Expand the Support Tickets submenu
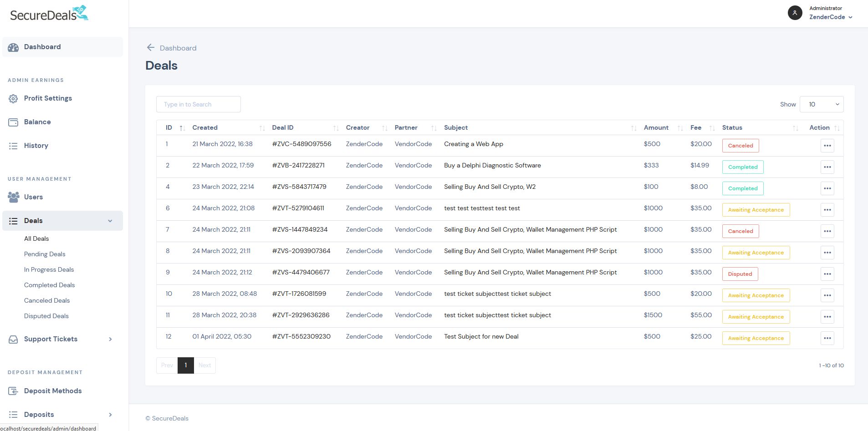 pos(110,339)
